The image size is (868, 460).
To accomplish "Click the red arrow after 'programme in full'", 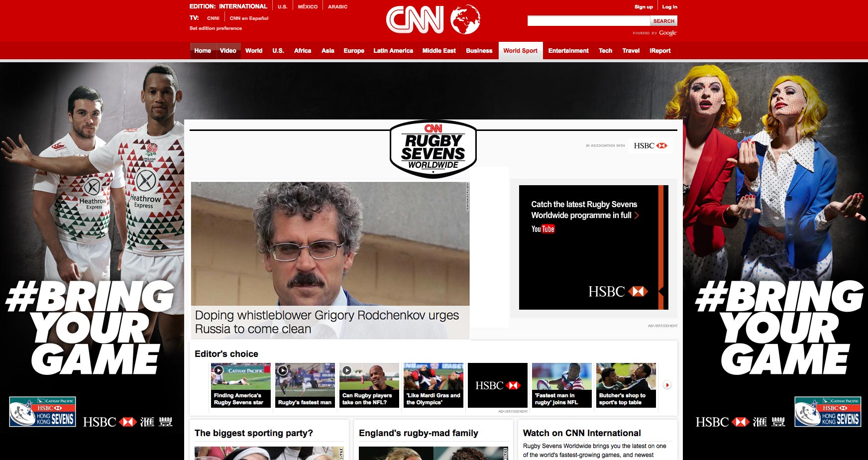I will pyautogui.click(x=637, y=215).
